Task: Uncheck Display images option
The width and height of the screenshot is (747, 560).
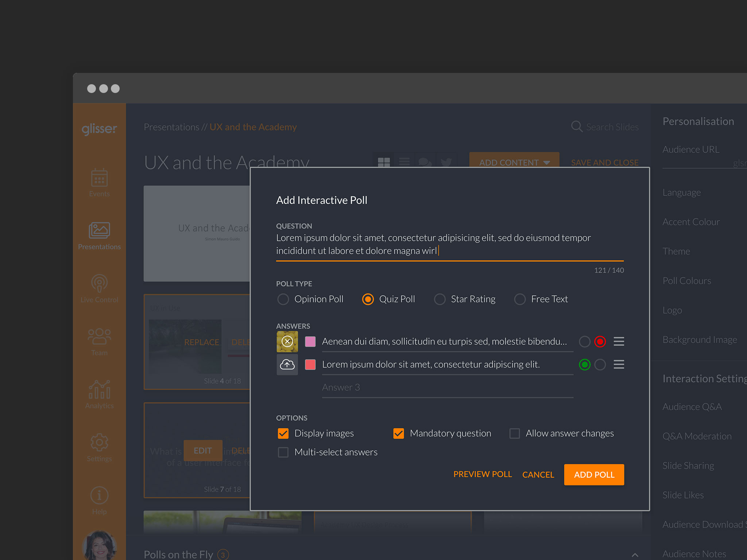Action: 283,433
